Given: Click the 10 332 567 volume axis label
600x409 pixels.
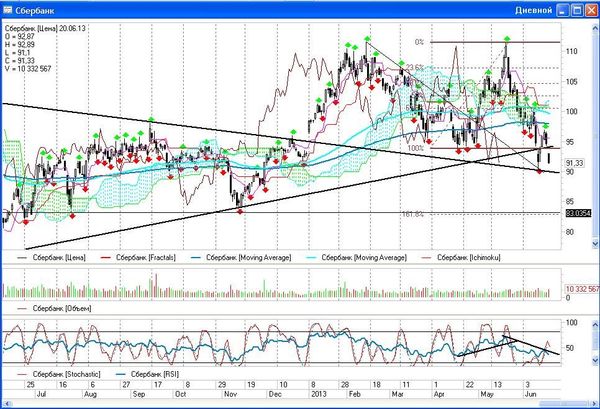Looking at the screenshot, I should tap(582, 289).
